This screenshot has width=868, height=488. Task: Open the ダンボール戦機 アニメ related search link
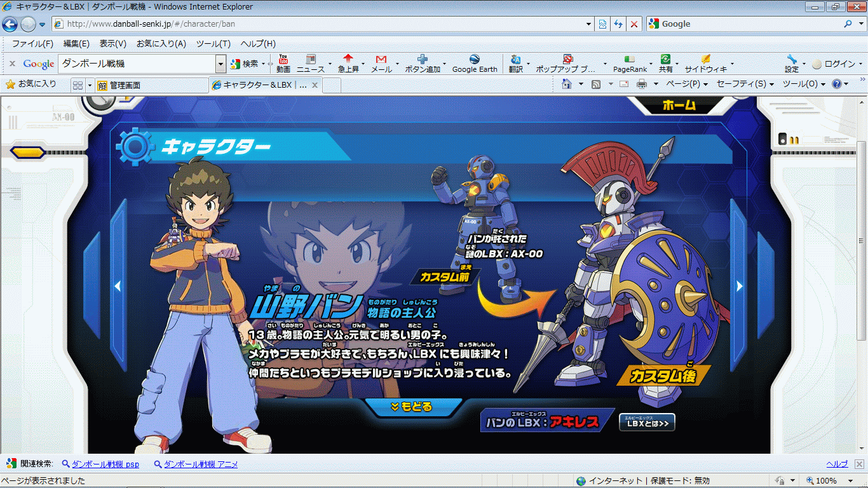(x=201, y=464)
